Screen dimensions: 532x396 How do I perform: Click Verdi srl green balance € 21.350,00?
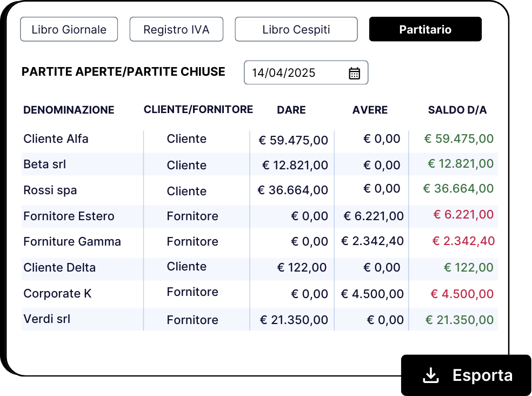tap(460, 320)
